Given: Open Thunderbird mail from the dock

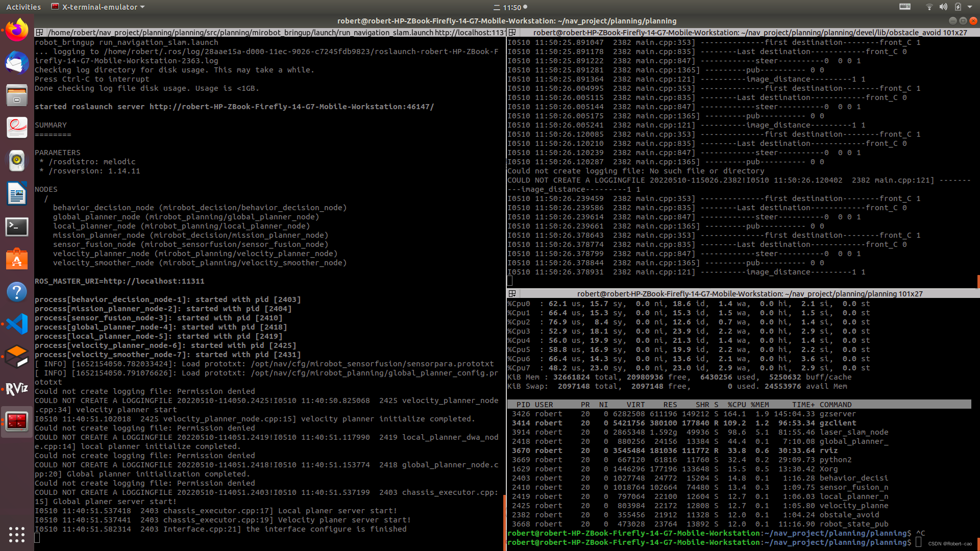Looking at the screenshot, I should tap(17, 63).
